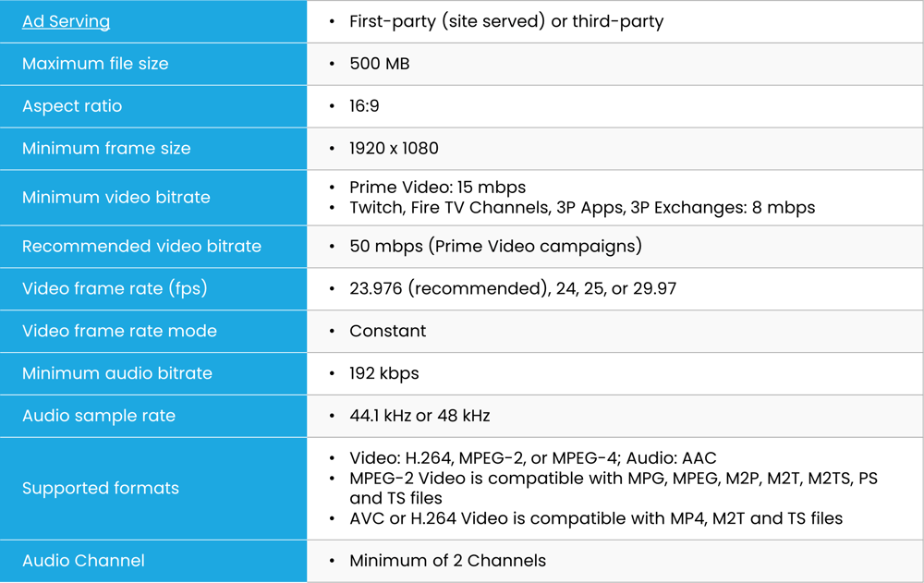Click the Aspect ratio row header

pos(72,106)
